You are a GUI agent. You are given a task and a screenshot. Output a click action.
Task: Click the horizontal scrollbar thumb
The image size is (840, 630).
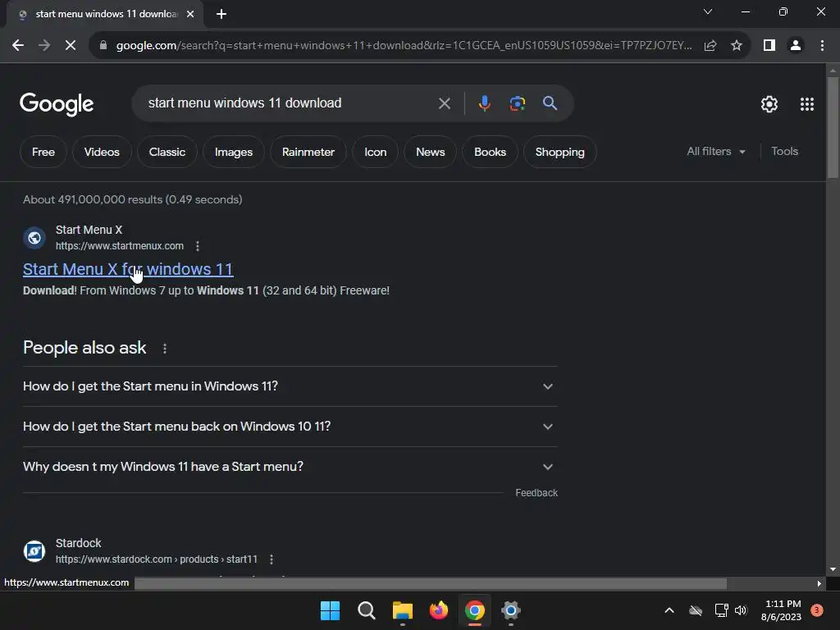click(x=430, y=583)
